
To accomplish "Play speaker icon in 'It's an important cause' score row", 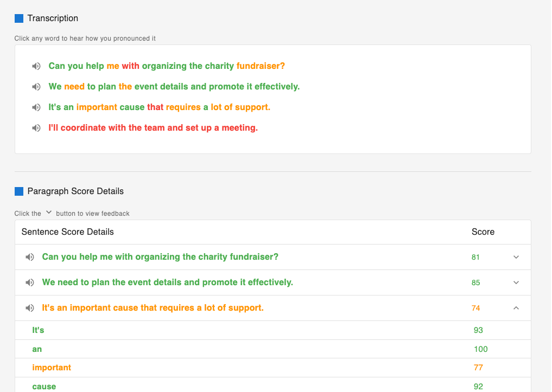I will 30,308.
